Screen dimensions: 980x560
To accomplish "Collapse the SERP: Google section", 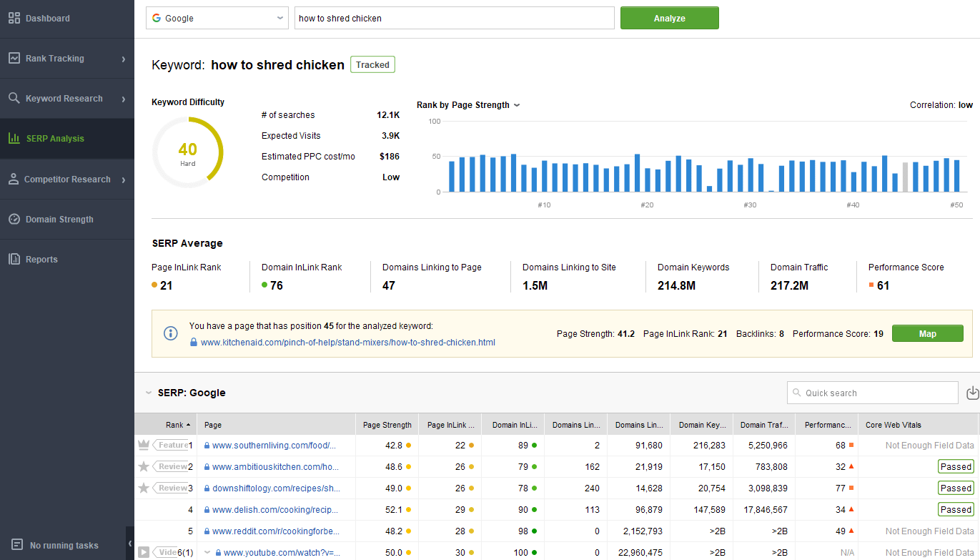I will click(149, 393).
